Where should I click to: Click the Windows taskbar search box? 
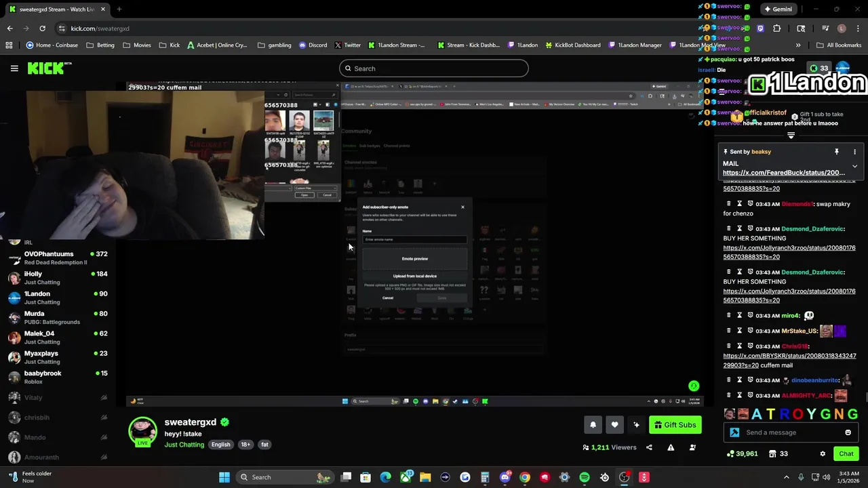click(285, 477)
